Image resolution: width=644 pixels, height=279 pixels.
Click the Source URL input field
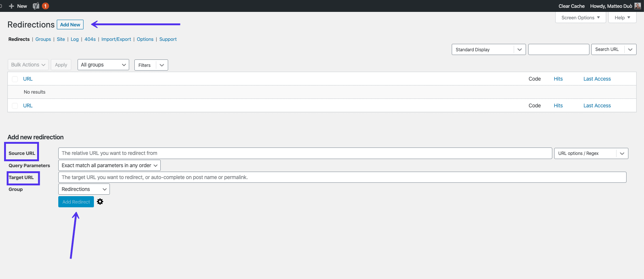click(x=305, y=153)
